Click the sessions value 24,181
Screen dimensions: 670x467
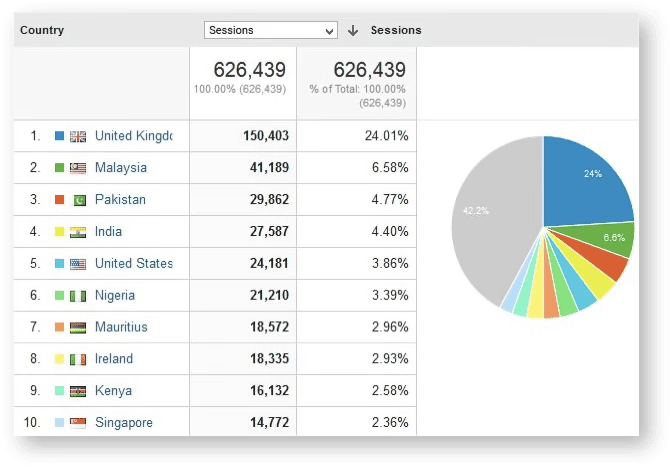tap(269, 263)
